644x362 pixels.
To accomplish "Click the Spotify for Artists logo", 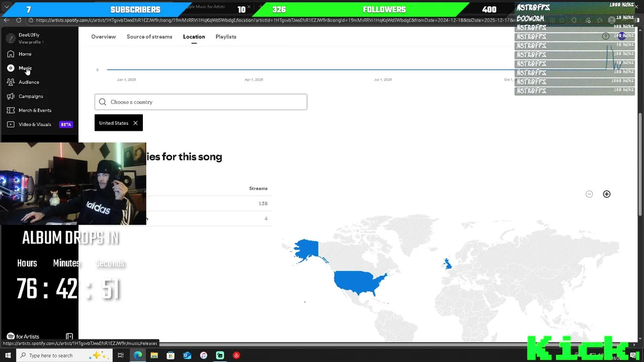I will (x=23, y=336).
